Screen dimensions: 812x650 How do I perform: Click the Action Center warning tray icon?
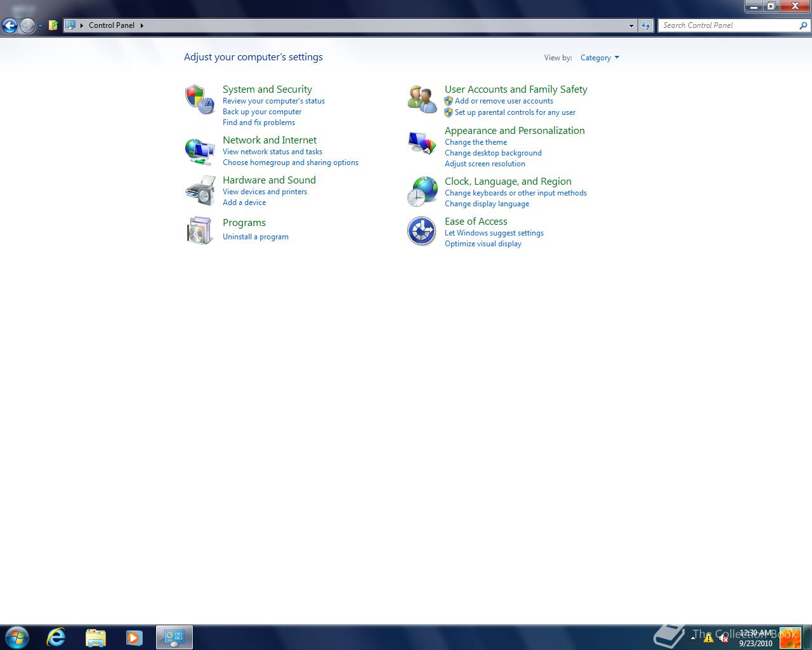pyautogui.click(x=709, y=637)
